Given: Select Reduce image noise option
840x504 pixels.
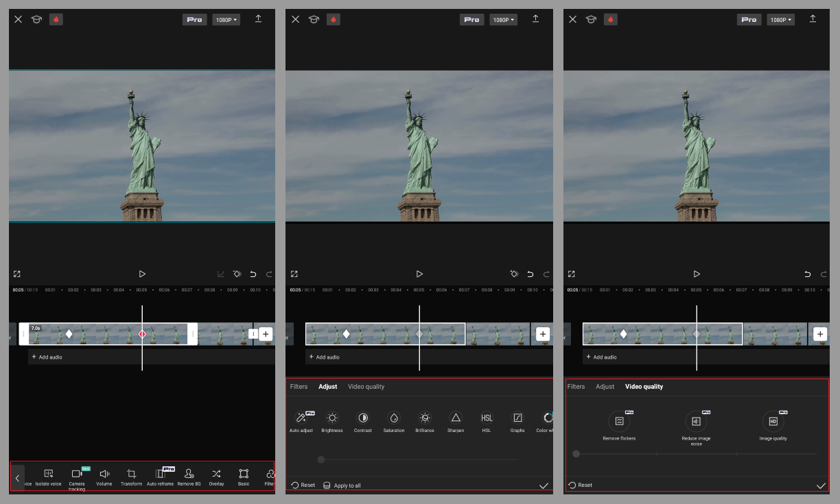Looking at the screenshot, I should tap(696, 429).
